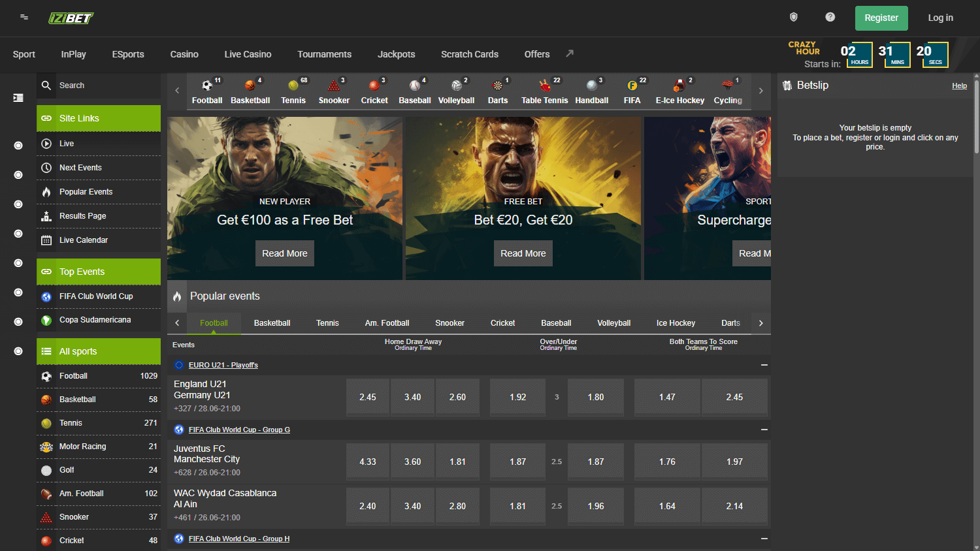Collapse the EURO U21 Playoffs section
The width and height of the screenshot is (980, 551).
tap(763, 366)
